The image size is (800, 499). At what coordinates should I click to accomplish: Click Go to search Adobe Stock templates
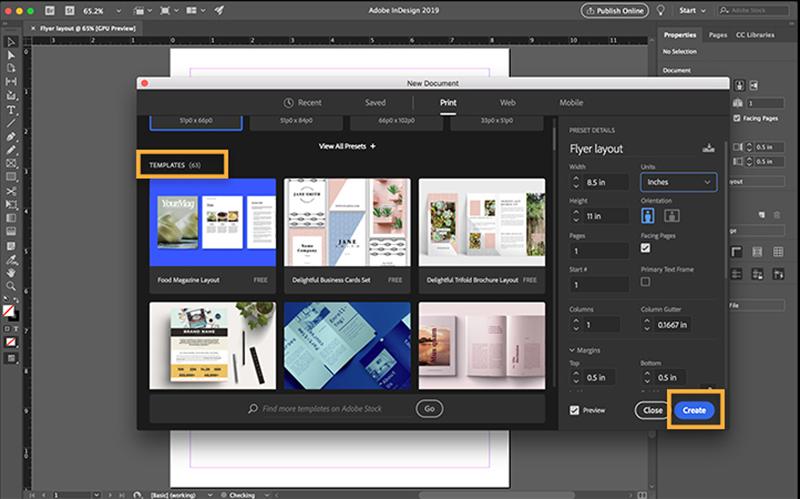pyautogui.click(x=430, y=409)
